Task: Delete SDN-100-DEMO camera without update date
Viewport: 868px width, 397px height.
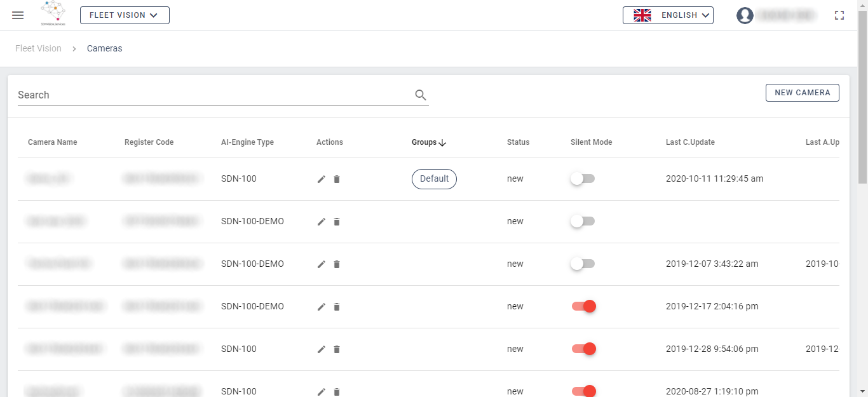Action: pos(337,222)
